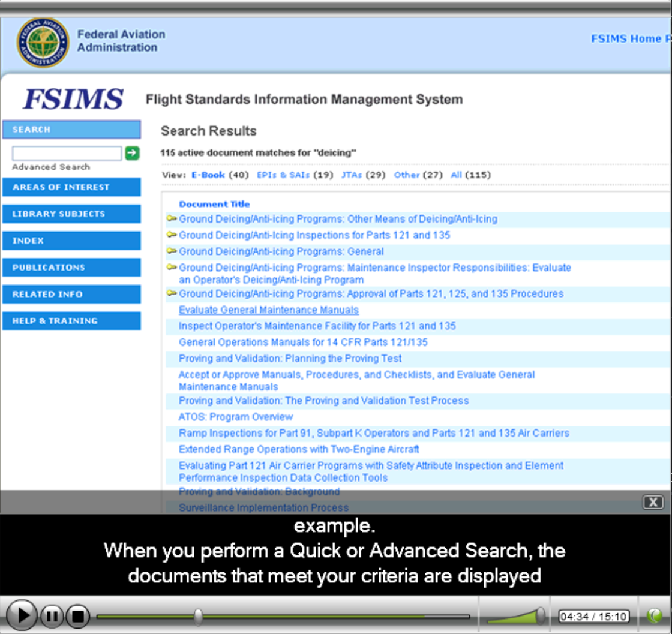Open the LIBRARY SUBJECTS menu
The image size is (672, 634).
pos(71,214)
